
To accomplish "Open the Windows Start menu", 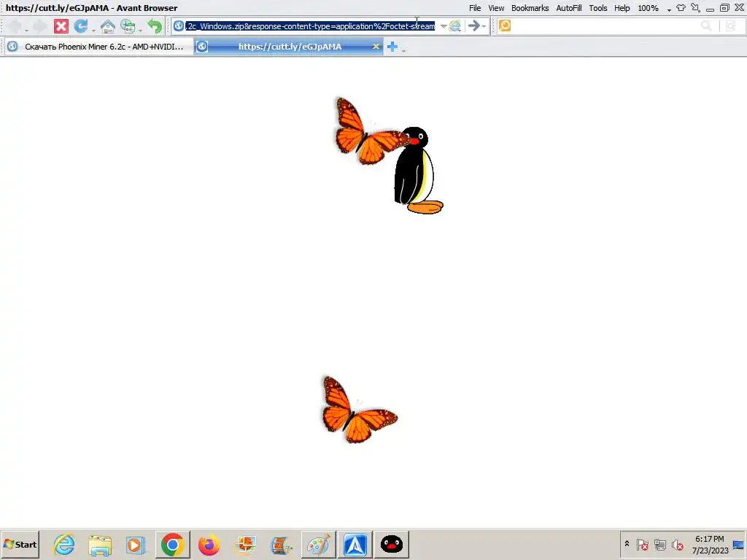I will 20,544.
